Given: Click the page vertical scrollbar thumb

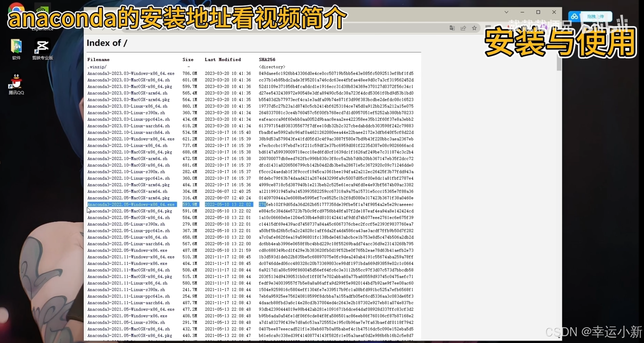Looking at the screenshot, I should pos(559,63).
